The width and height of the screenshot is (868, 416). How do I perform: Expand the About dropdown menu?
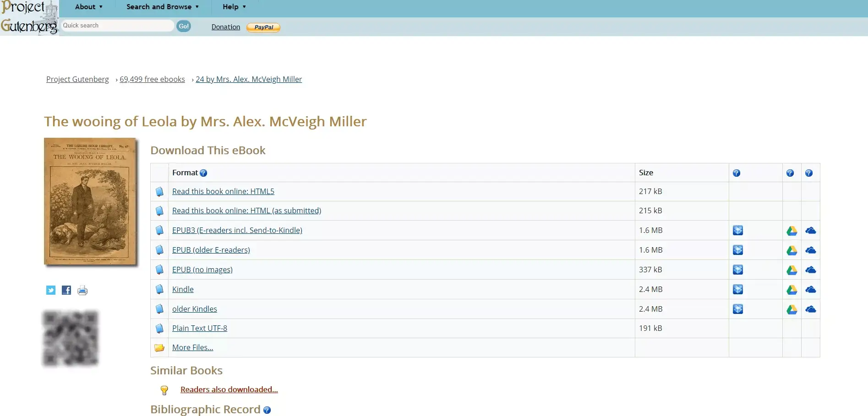(x=88, y=7)
